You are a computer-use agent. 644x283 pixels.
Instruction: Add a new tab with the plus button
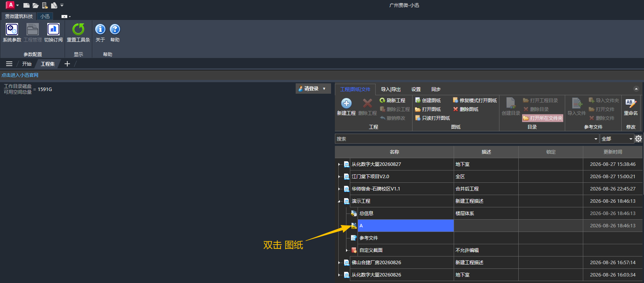click(x=67, y=64)
